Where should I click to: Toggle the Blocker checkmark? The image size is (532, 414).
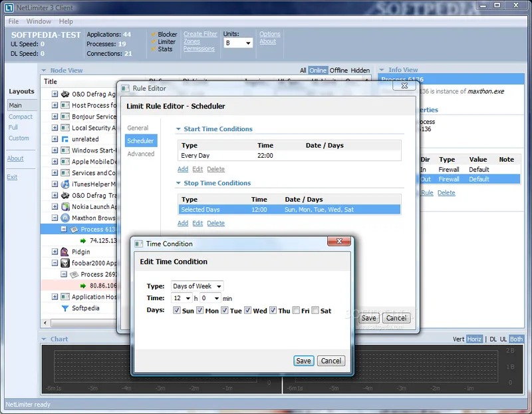154,34
